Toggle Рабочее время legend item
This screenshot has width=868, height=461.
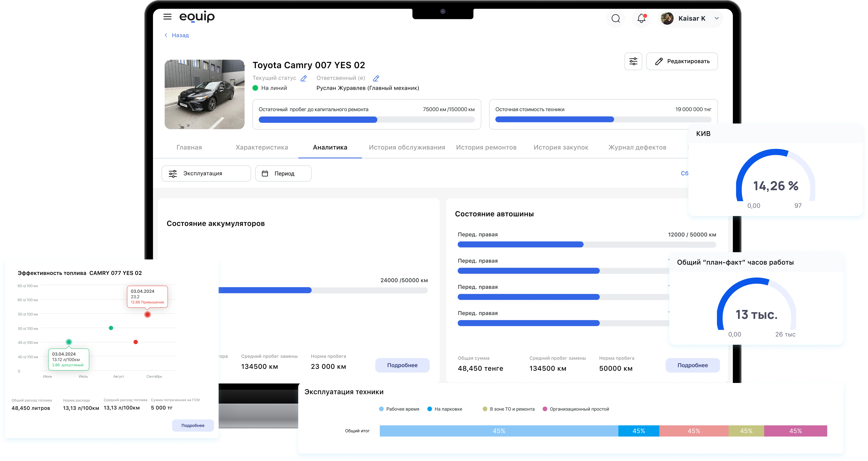tap(399, 409)
